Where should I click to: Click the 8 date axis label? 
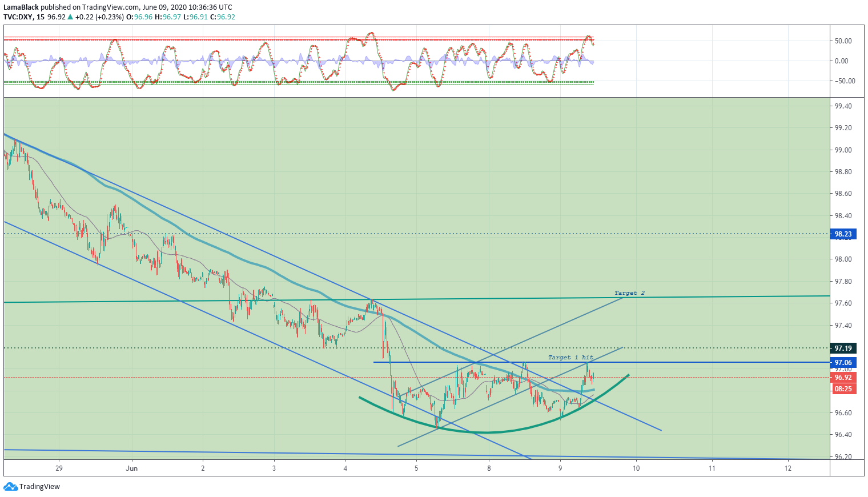pos(489,468)
